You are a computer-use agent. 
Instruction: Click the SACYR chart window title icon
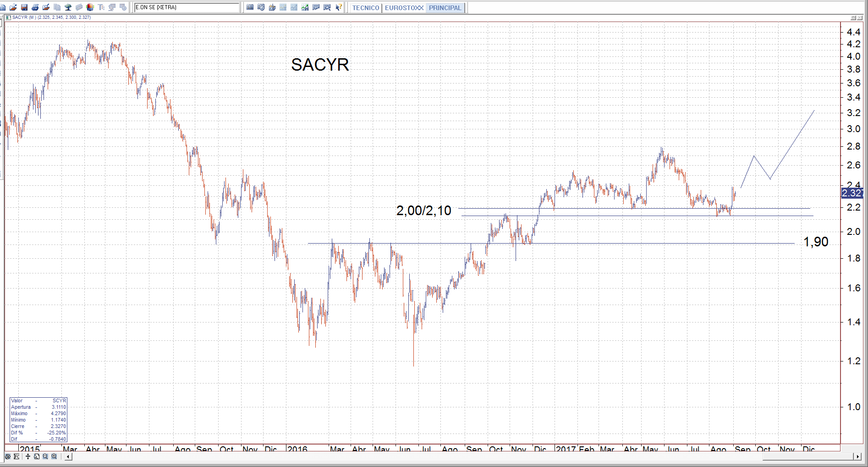8,17
